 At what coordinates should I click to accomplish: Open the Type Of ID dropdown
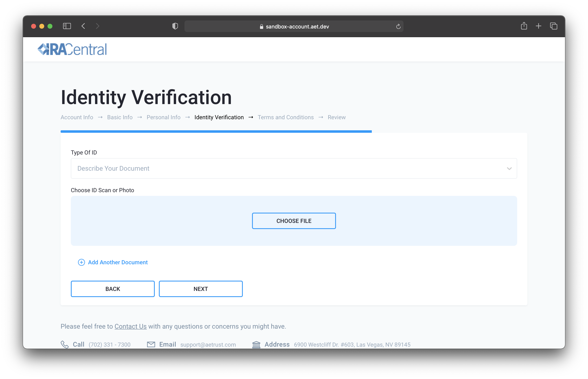[x=294, y=168]
